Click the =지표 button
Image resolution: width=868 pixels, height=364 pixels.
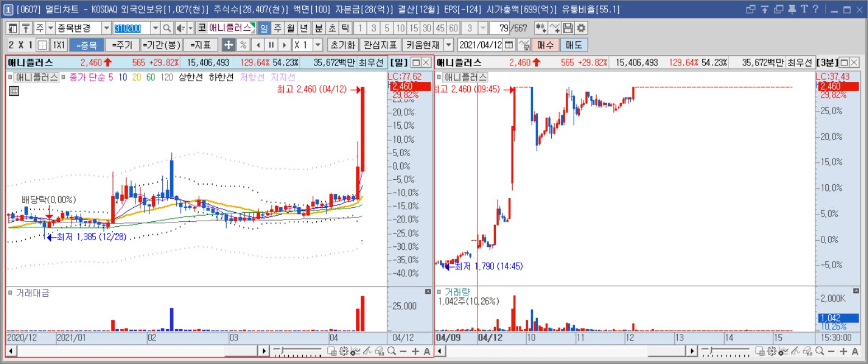200,45
